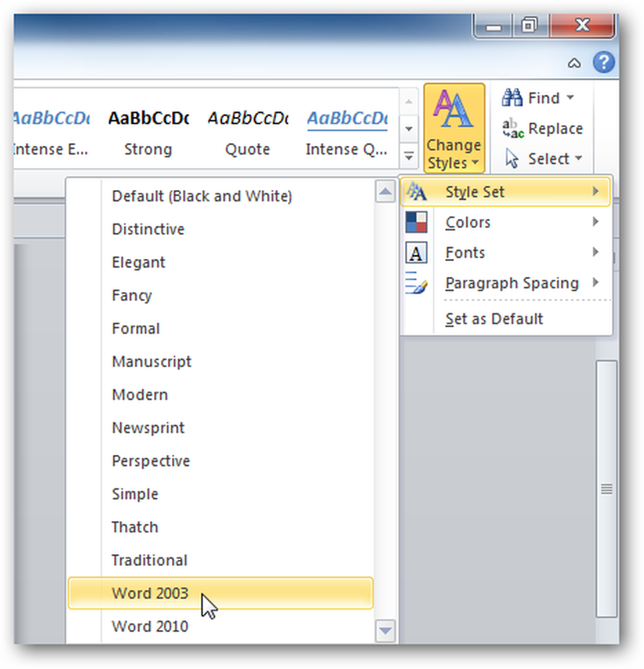Choose Set as Default menu item
The width and height of the screenshot is (644, 669).
pos(506,318)
